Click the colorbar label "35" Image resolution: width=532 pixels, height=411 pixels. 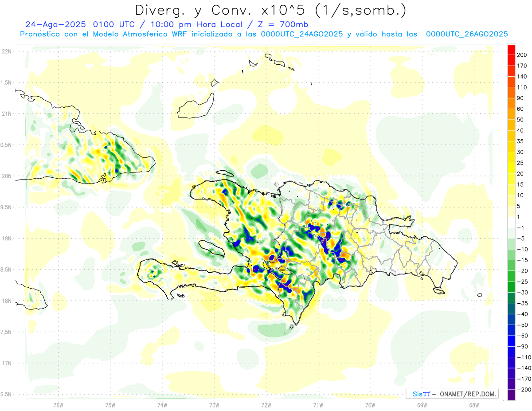click(520, 141)
